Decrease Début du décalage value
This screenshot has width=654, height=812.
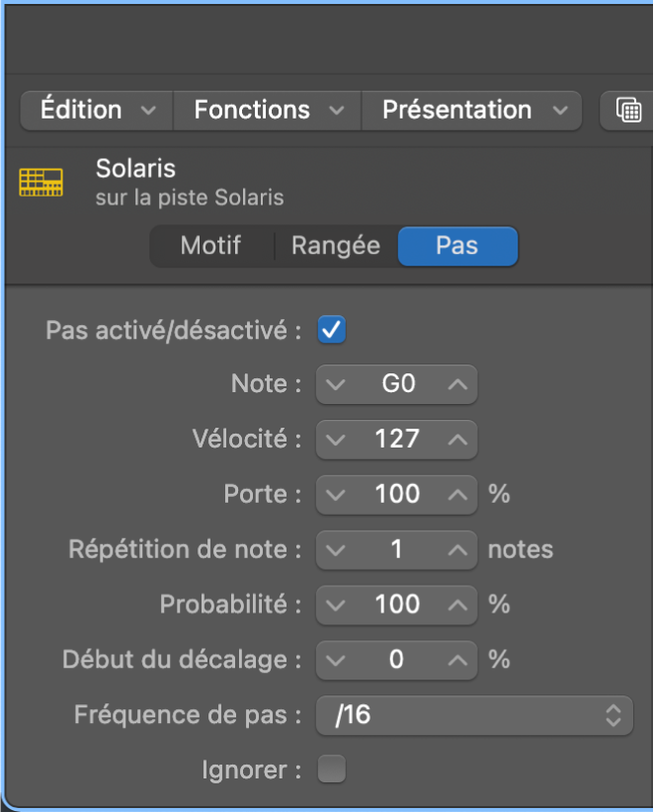336,660
